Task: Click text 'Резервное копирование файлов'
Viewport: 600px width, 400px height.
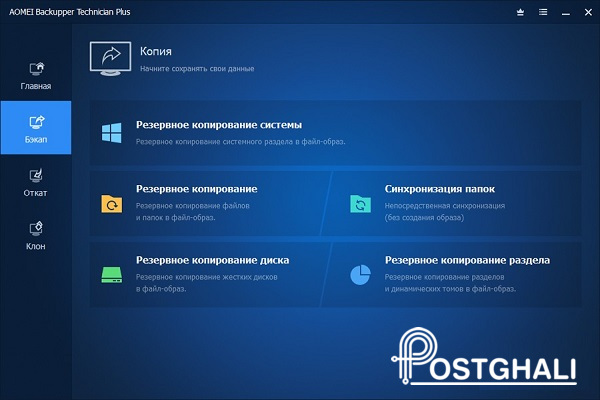Action: (193, 206)
